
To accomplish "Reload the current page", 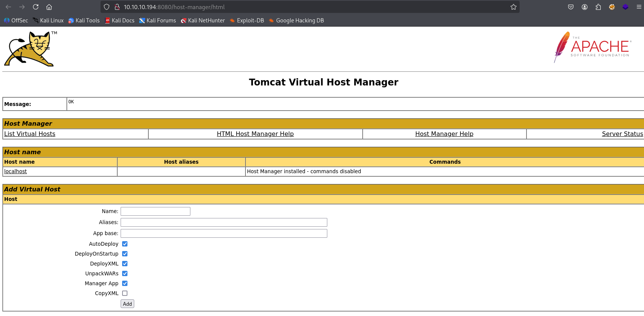I will 36,7.
